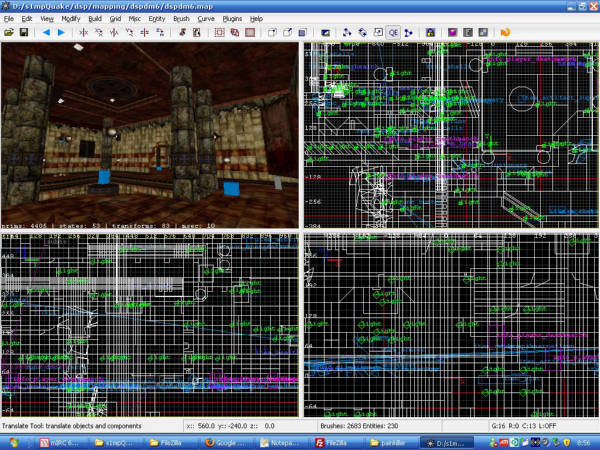Click the Select Partial Tall dashed-square icon
600x450 pixels.
220,33
